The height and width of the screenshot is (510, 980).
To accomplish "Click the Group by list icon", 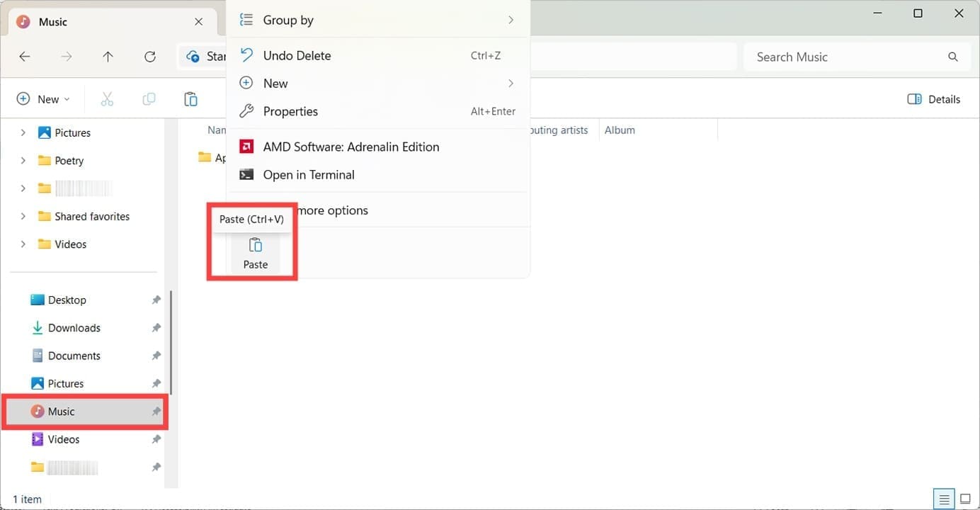I will tap(246, 21).
